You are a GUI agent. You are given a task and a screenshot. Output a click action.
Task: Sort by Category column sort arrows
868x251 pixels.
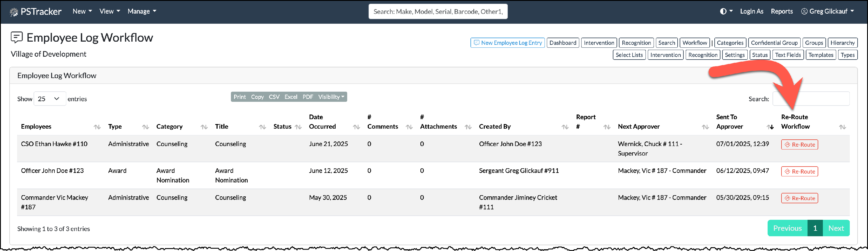click(x=204, y=127)
